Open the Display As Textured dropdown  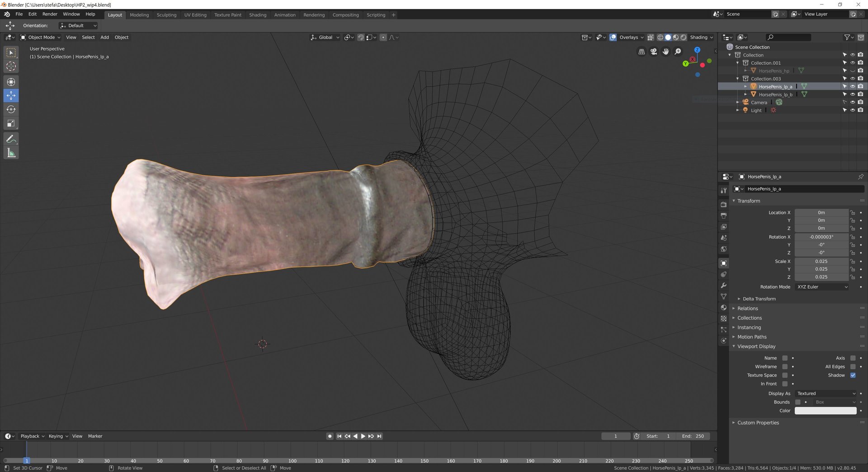coord(826,393)
